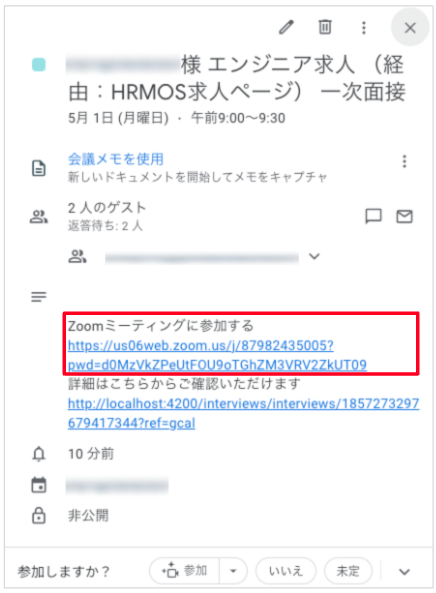Click the 参加 RSVP button
The width and height of the screenshot is (436, 593).
[x=185, y=571]
